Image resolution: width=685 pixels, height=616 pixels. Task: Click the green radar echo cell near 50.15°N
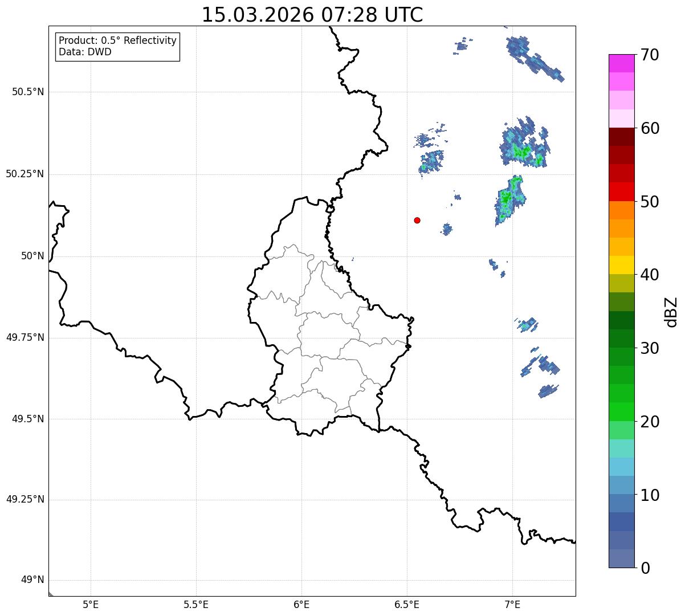[x=509, y=199]
